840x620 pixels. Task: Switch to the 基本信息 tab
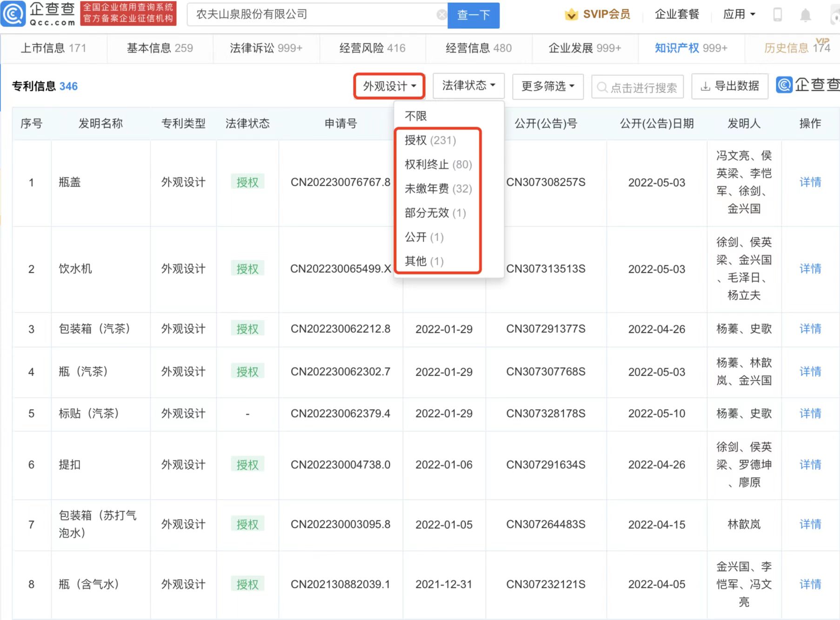coord(160,48)
